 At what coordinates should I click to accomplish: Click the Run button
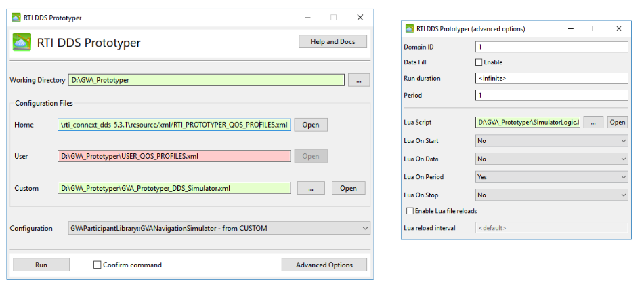[41, 265]
